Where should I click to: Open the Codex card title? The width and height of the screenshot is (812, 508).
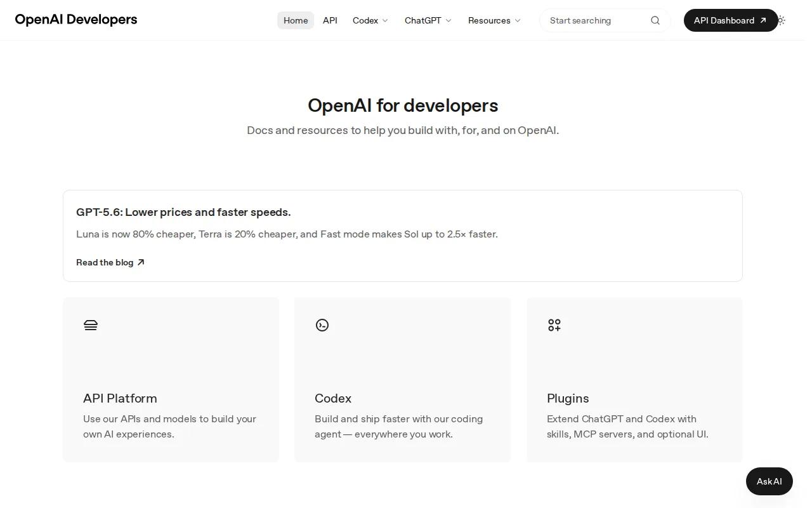pos(333,398)
